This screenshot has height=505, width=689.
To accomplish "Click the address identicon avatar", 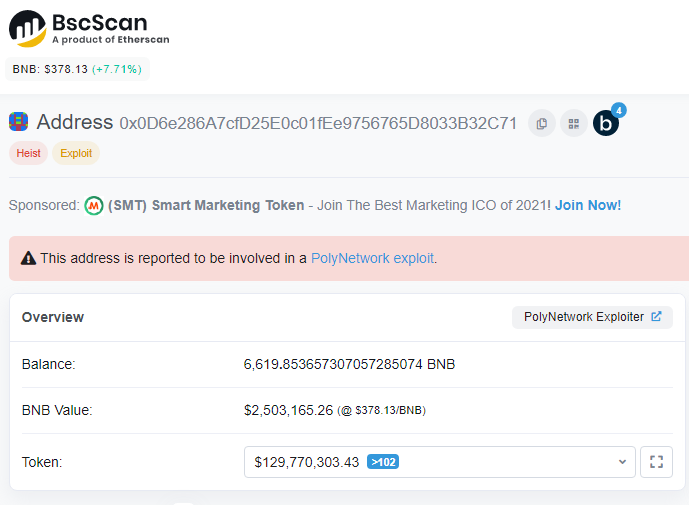I will pos(18,122).
